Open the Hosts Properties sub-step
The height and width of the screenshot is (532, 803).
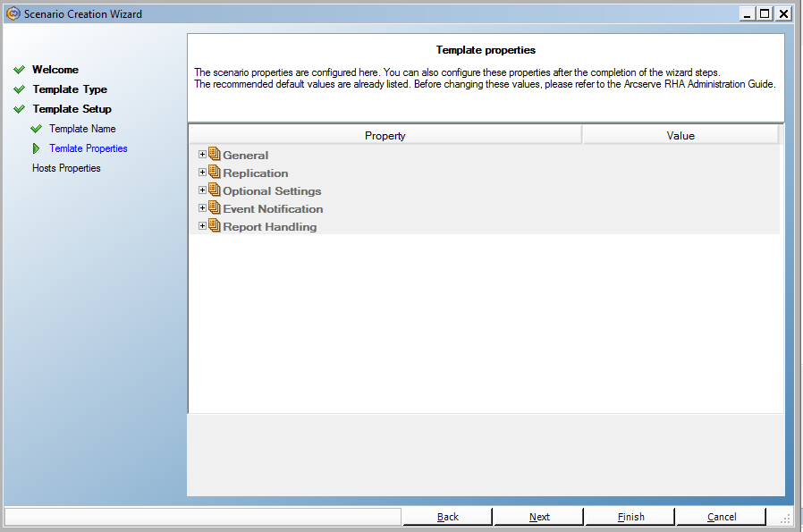[x=66, y=168]
